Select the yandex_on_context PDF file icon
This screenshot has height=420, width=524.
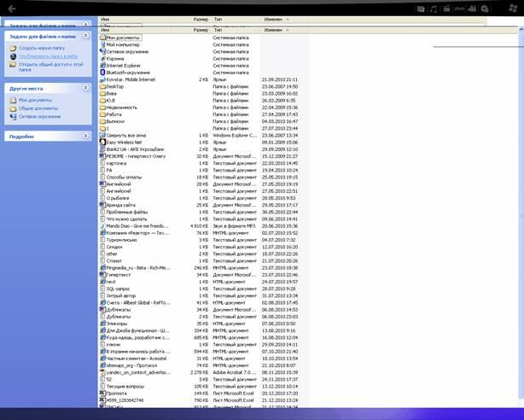click(x=102, y=372)
